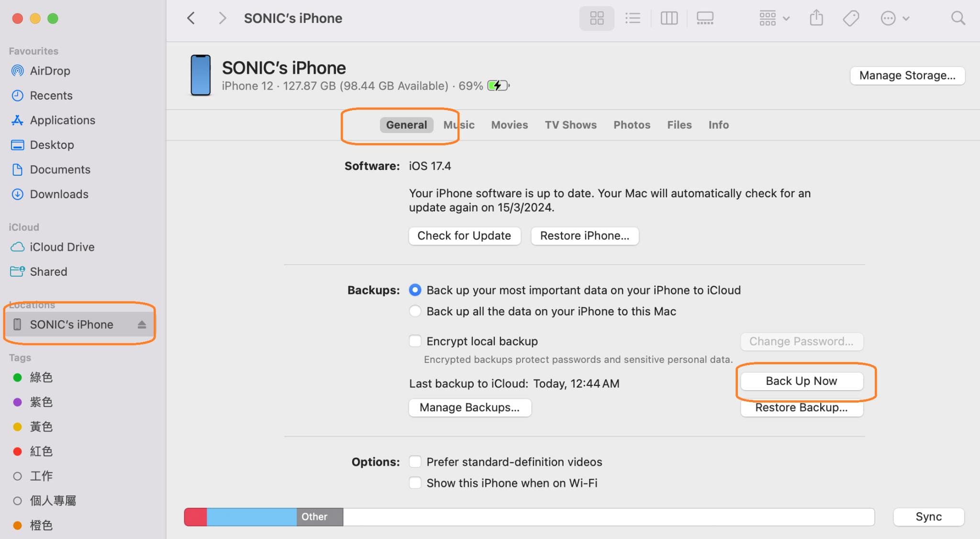The width and height of the screenshot is (980, 539).
Task: Switch to the Movies tab
Action: (x=509, y=125)
